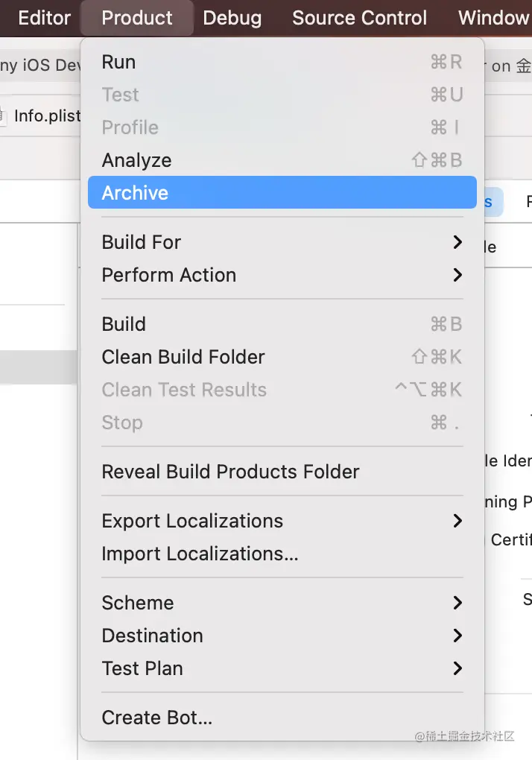The image size is (532, 760).
Task: Choose Run from the Product menu
Action: pyautogui.click(x=282, y=62)
